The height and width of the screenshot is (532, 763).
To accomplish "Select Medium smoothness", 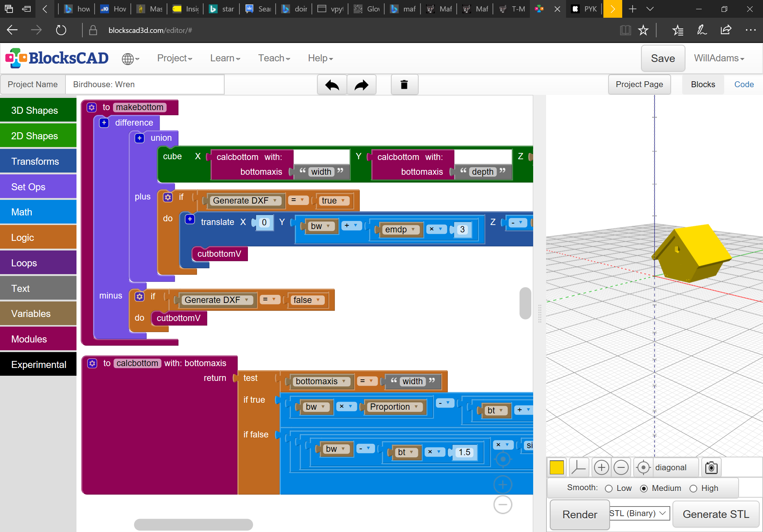I will pyautogui.click(x=644, y=488).
